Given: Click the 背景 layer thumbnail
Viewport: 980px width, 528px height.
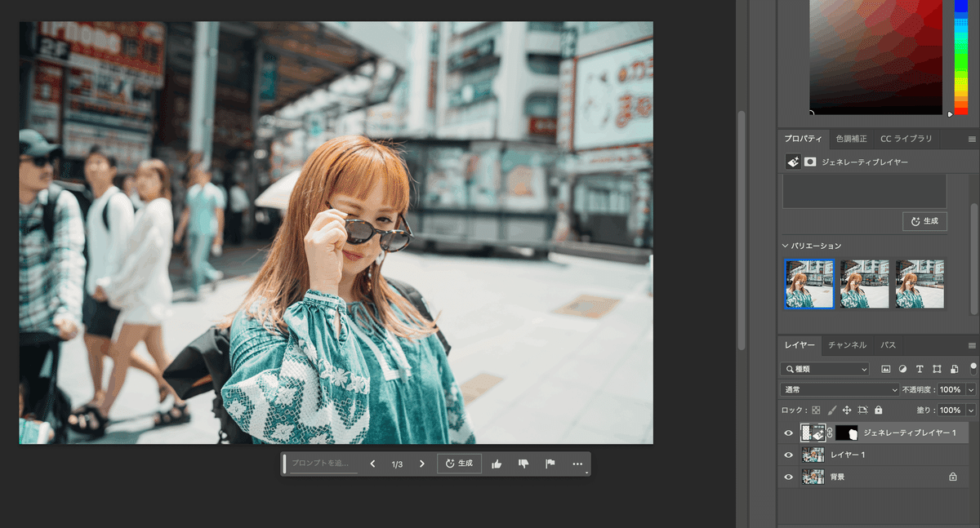Looking at the screenshot, I should click(x=813, y=477).
